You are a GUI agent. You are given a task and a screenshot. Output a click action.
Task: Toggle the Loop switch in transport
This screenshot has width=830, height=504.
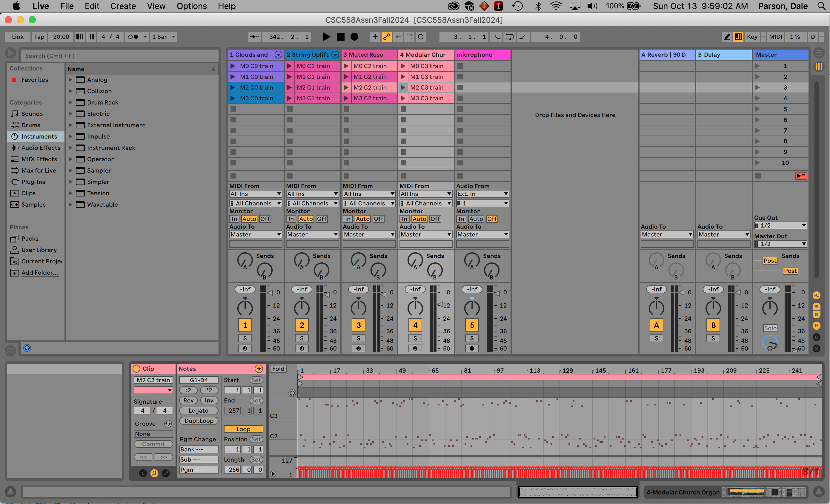coord(510,37)
